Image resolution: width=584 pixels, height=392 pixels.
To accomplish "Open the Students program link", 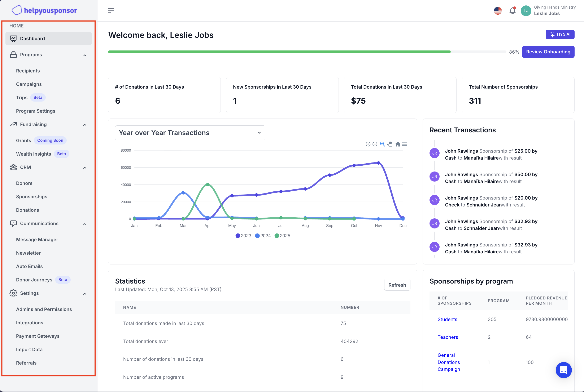I will pos(447,319).
